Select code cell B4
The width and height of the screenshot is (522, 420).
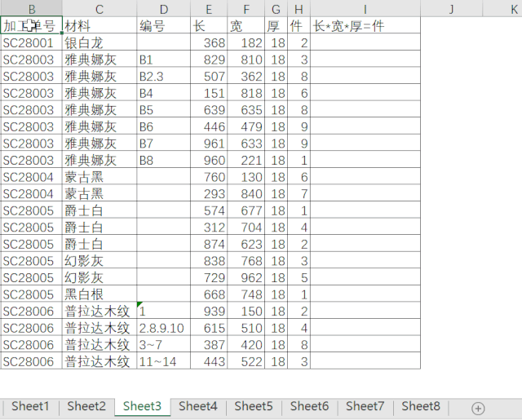[163, 92]
